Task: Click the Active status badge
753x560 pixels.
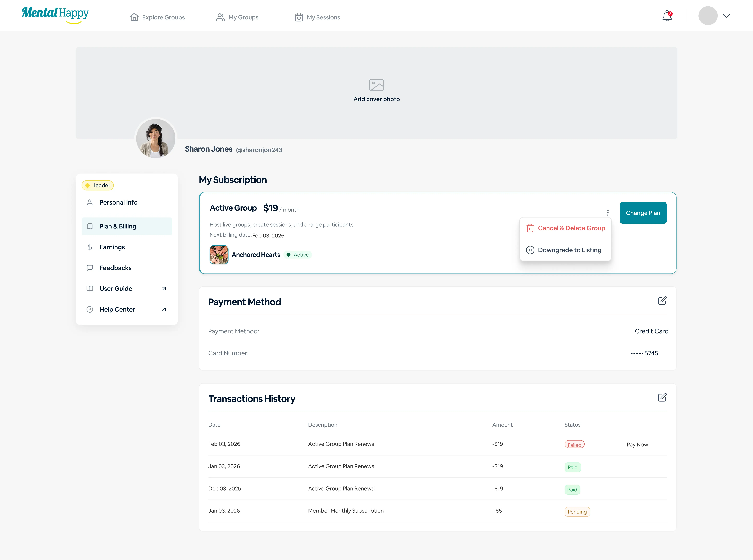Action: (298, 255)
